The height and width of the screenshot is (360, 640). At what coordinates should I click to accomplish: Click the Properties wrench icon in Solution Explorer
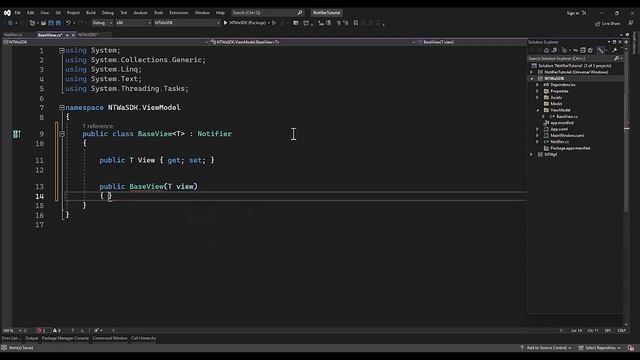point(615,50)
